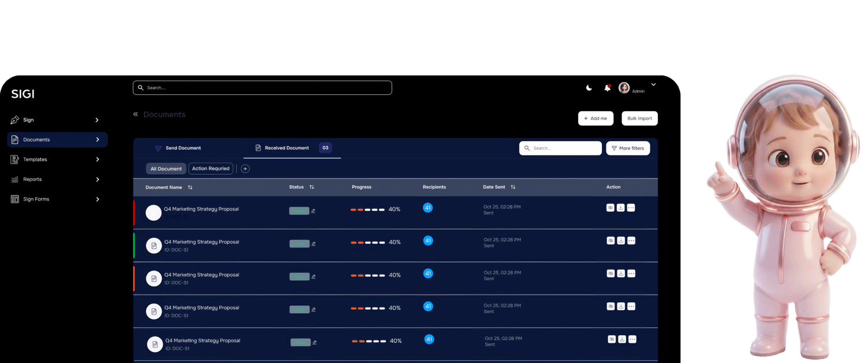Expand the Templates sidebar chevron
Image resolution: width=868 pixels, height=363 pixels.
pos(97,159)
